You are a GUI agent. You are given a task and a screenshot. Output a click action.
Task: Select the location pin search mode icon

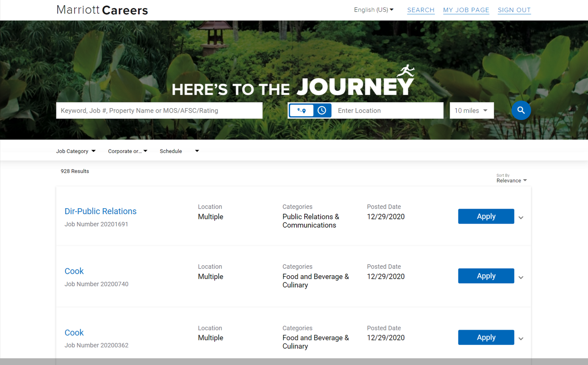(301, 110)
